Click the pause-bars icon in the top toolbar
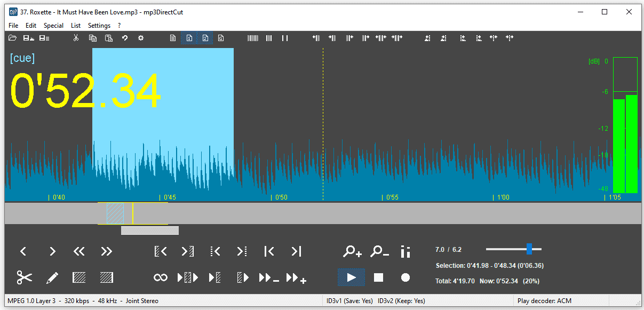 (x=285, y=38)
